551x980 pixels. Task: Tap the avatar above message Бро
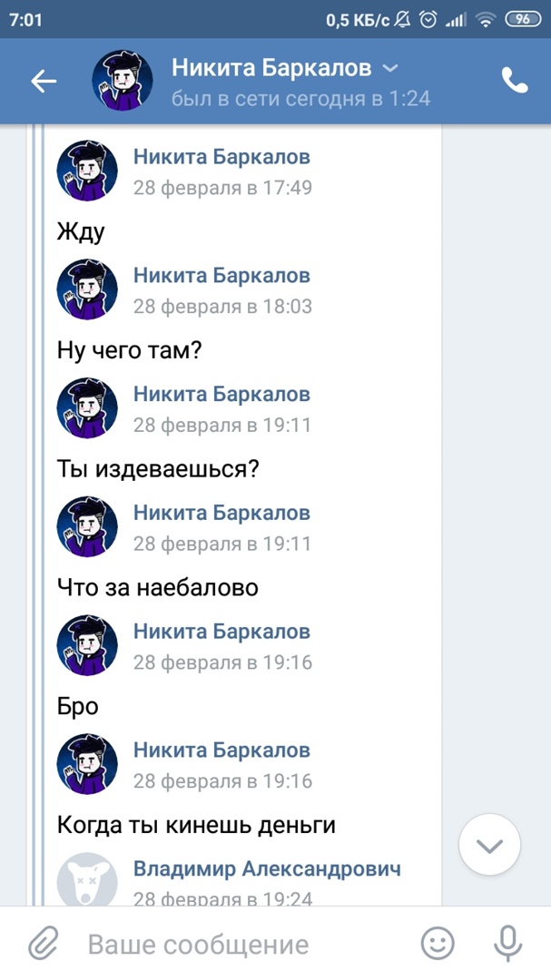tap(87, 646)
